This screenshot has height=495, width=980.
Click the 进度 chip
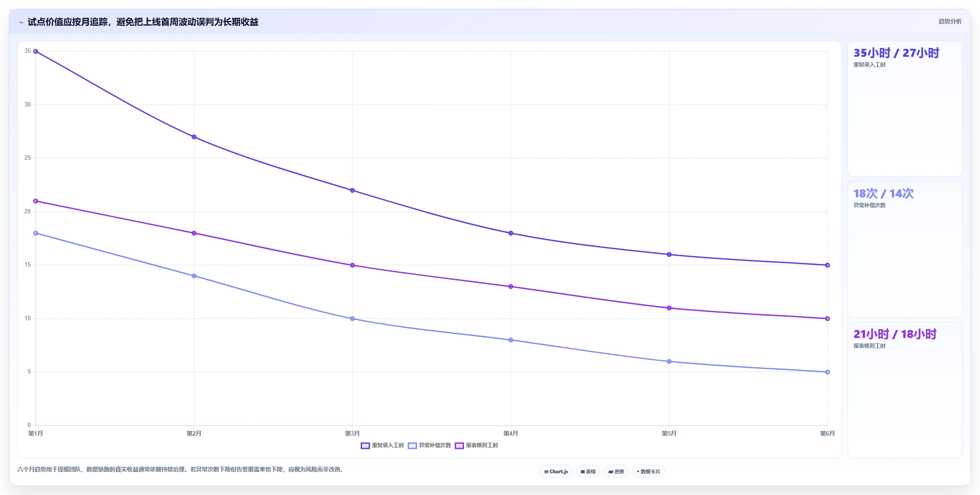pyautogui.click(x=616, y=471)
